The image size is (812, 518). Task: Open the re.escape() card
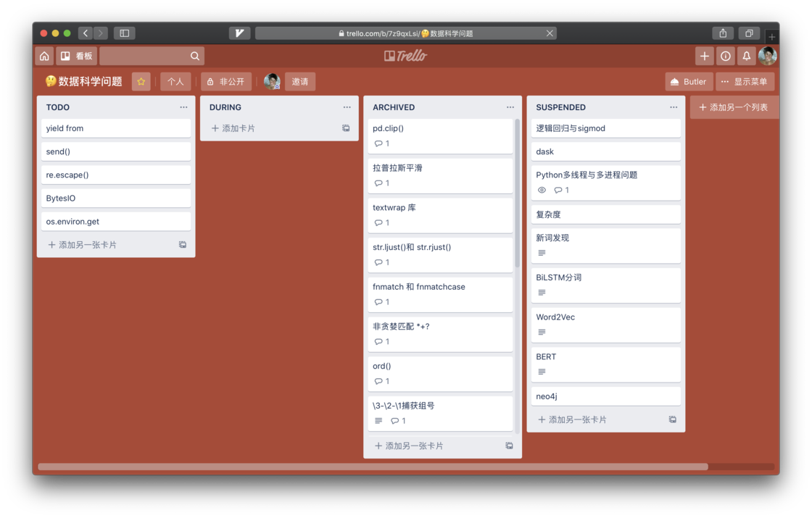pos(116,175)
